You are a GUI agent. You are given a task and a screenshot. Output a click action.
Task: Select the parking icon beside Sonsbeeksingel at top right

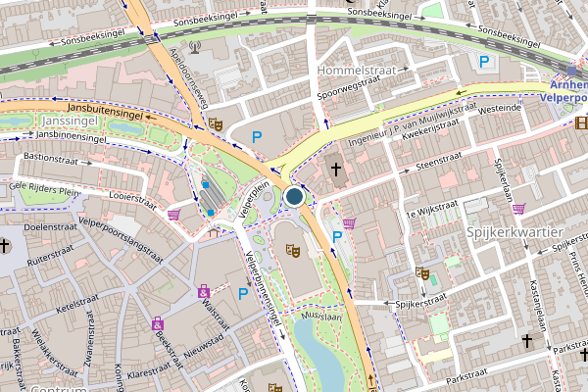tap(484, 62)
